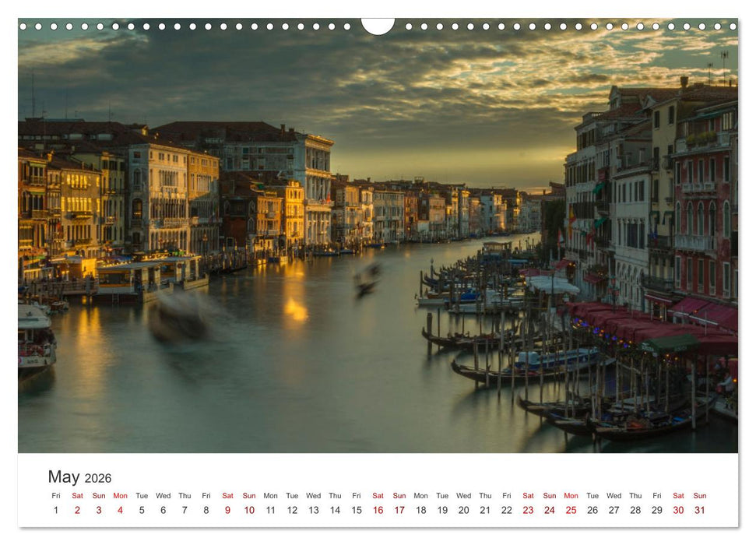Click the Mon label above date 11
This screenshot has height=545, width=756.
tap(270, 495)
